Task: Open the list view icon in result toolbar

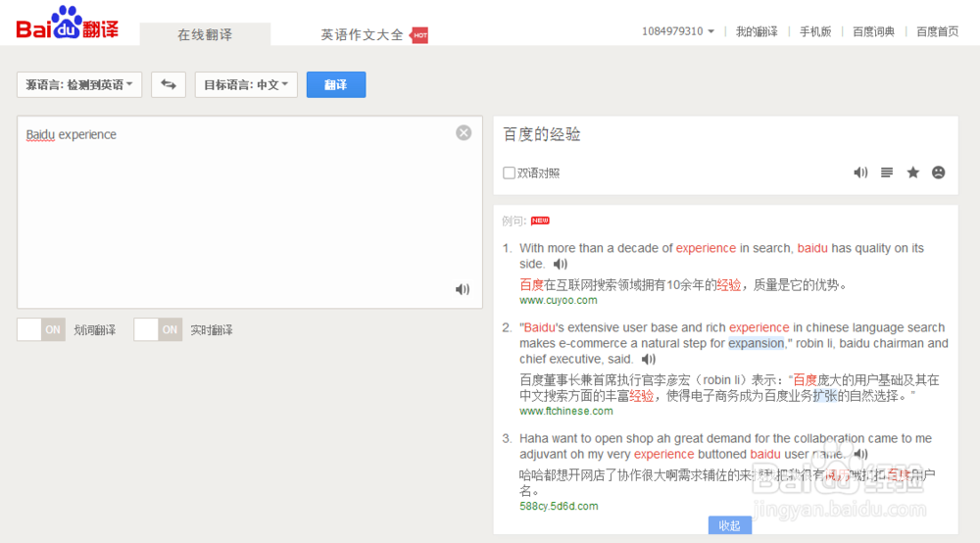Action: 886,173
